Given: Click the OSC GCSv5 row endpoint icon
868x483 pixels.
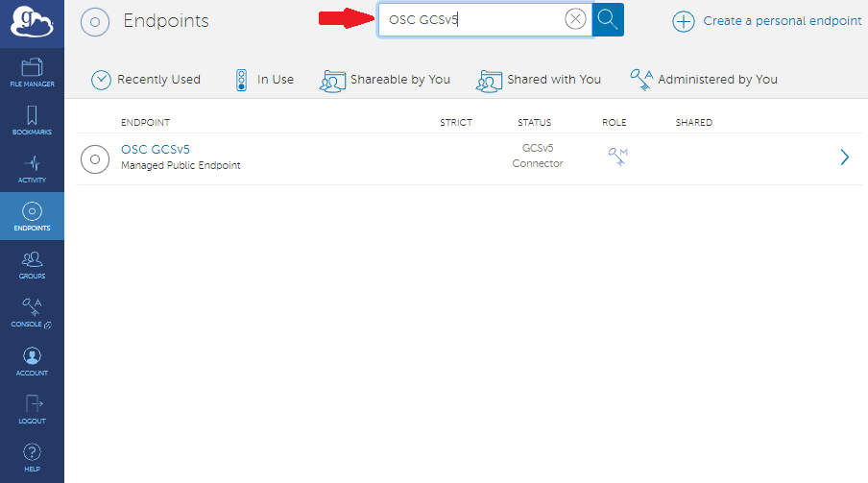Looking at the screenshot, I should 95,159.
